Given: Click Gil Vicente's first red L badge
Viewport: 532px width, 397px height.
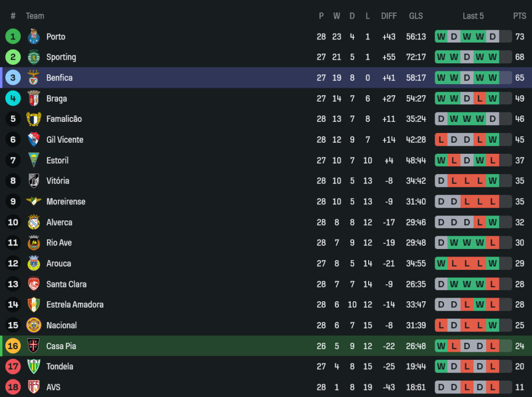Looking at the screenshot, I should (441, 139).
